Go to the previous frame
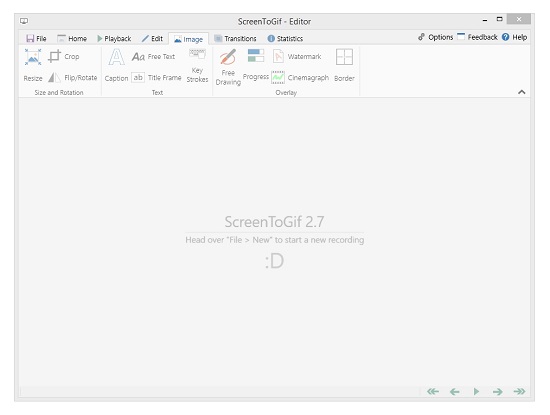 455,391
